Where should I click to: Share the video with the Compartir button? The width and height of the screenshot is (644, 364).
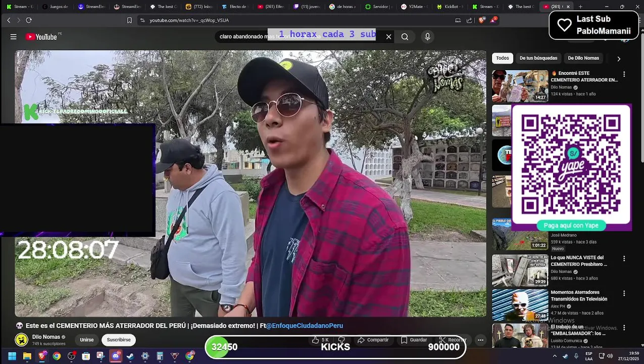(373, 340)
